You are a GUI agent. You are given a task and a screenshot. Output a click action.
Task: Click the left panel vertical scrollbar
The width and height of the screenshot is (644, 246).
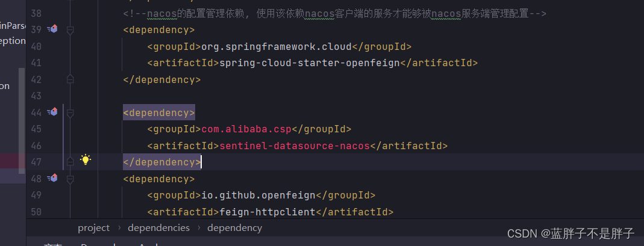click(22, 121)
